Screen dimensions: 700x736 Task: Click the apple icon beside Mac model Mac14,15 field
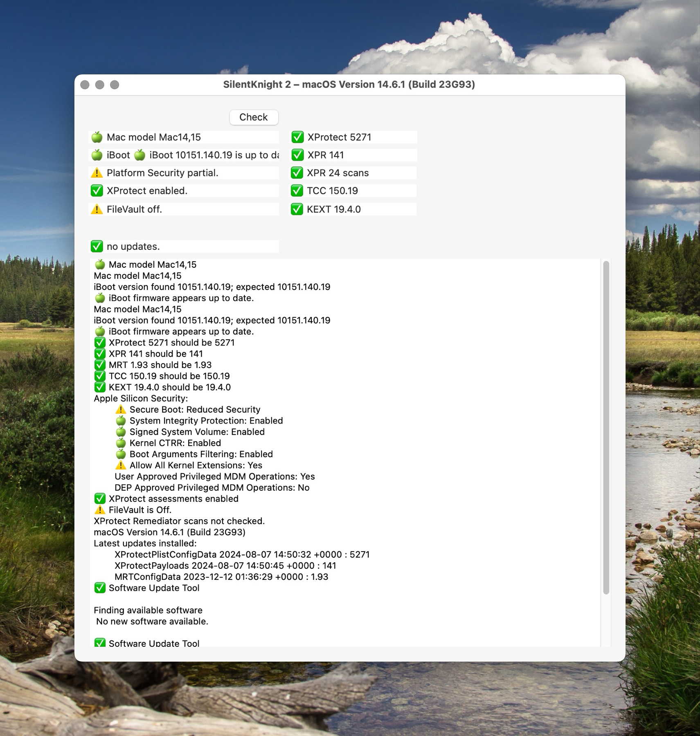tap(97, 137)
